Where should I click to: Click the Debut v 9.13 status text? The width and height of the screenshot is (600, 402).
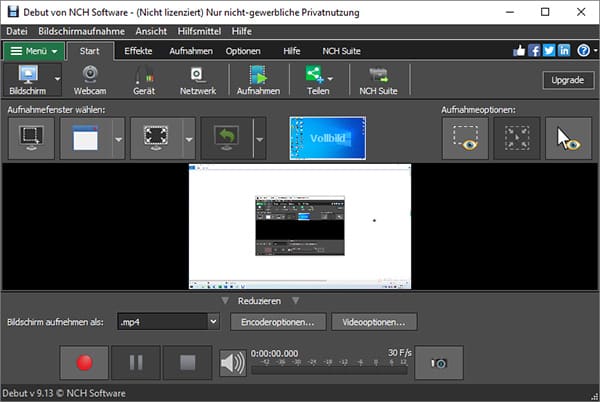pyautogui.click(x=64, y=393)
